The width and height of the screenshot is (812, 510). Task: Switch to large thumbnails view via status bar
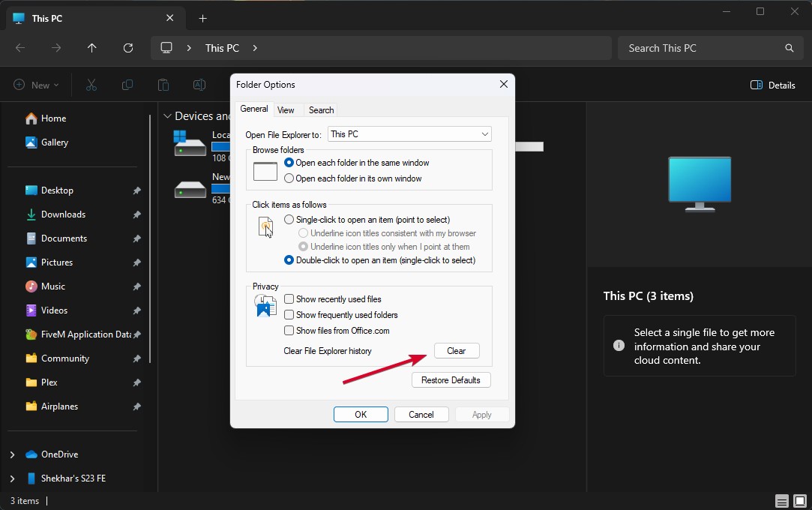pos(801,500)
